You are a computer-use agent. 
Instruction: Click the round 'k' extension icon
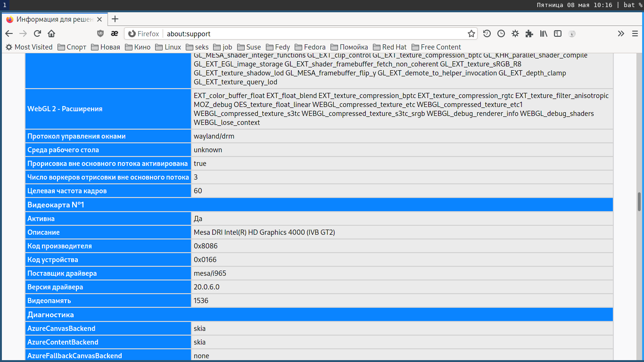click(572, 34)
